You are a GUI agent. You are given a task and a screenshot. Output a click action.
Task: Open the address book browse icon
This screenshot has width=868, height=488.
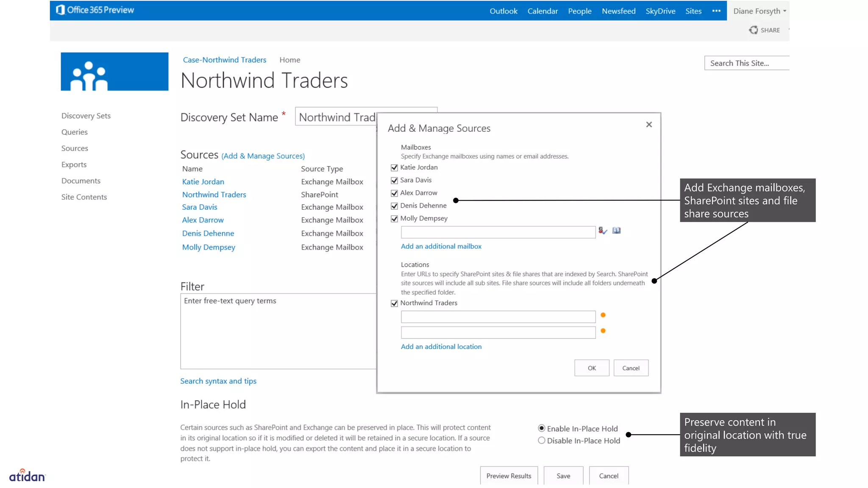(x=616, y=230)
